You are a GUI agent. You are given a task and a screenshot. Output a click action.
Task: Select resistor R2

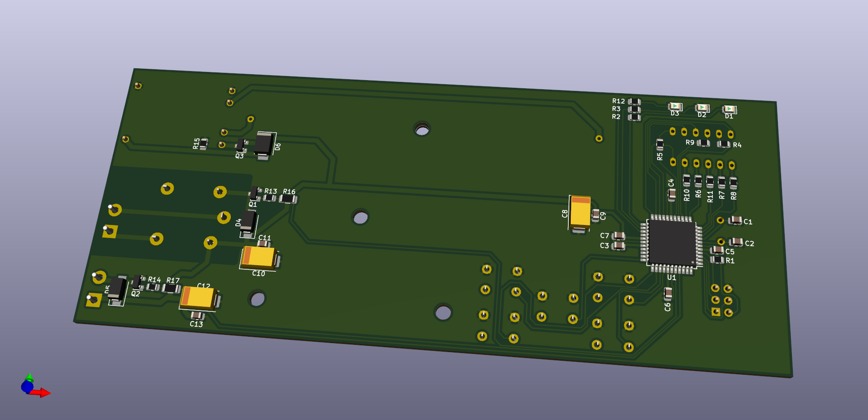(634, 117)
